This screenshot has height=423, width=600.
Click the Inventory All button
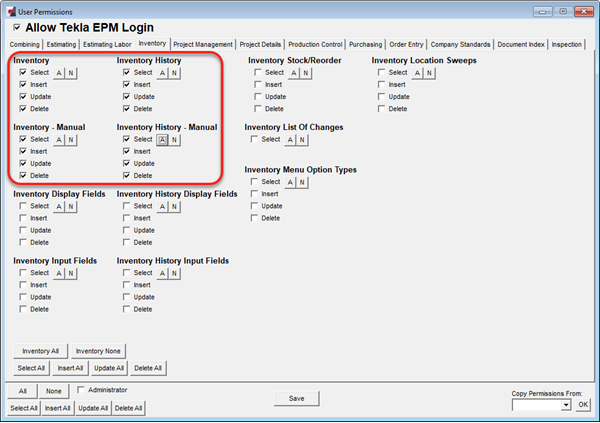click(x=41, y=351)
